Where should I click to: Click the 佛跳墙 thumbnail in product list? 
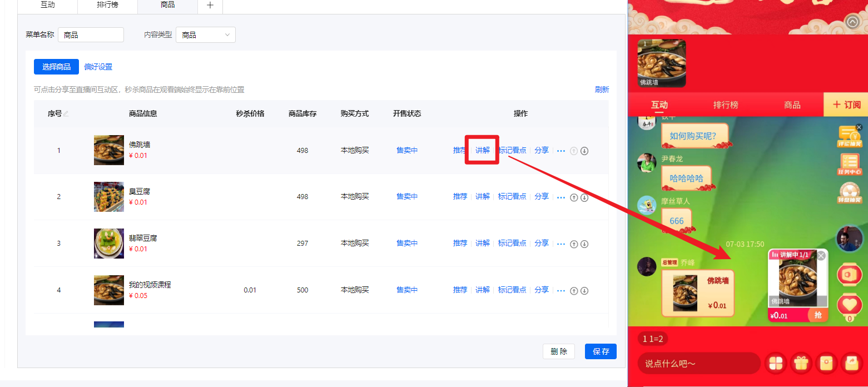pos(109,150)
